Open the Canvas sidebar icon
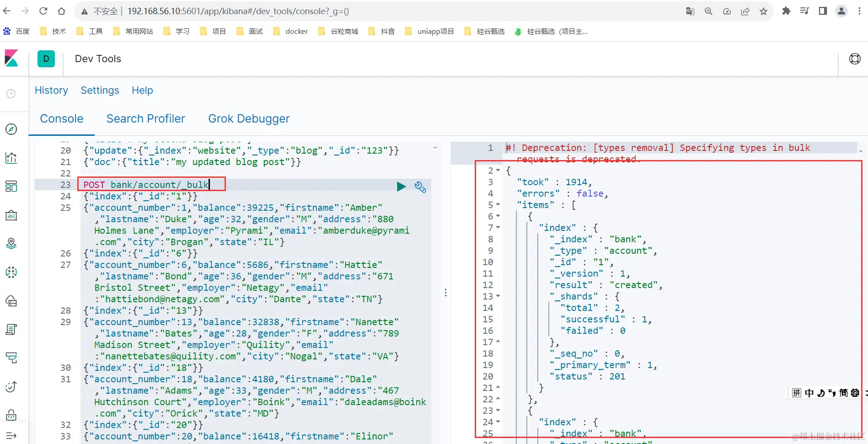Image resolution: width=868 pixels, height=444 pixels. tap(11, 215)
